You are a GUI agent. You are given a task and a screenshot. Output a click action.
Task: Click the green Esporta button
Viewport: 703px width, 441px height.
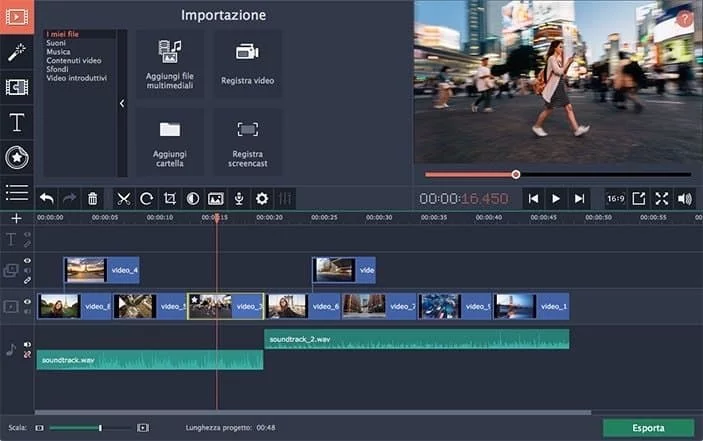648,428
